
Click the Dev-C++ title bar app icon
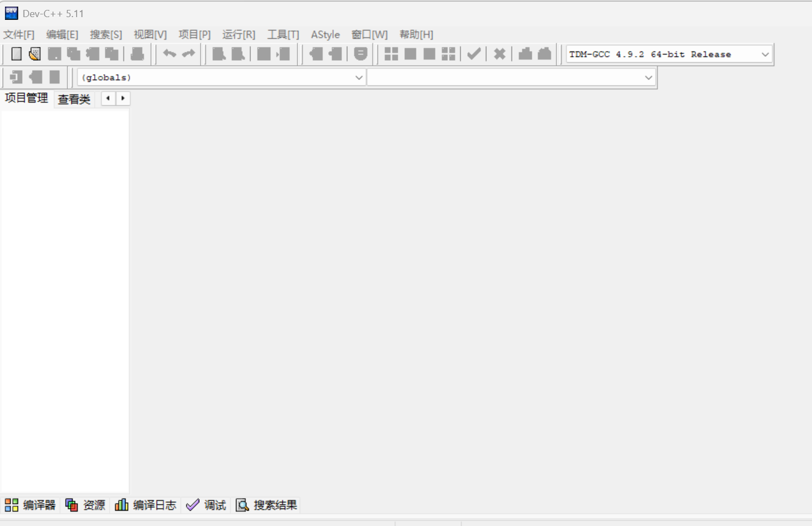click(x=11, y=13)
